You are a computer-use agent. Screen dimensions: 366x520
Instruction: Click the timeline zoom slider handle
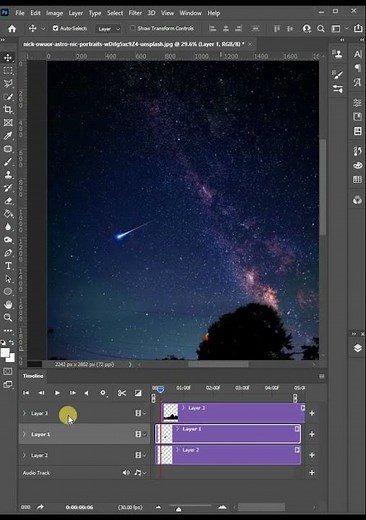coord(179,509)
